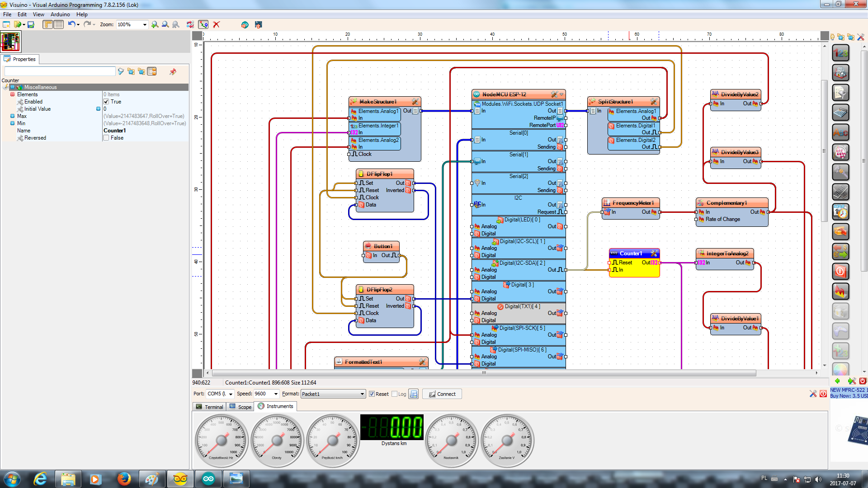Toggle the grid display button

tap(59, 24)
